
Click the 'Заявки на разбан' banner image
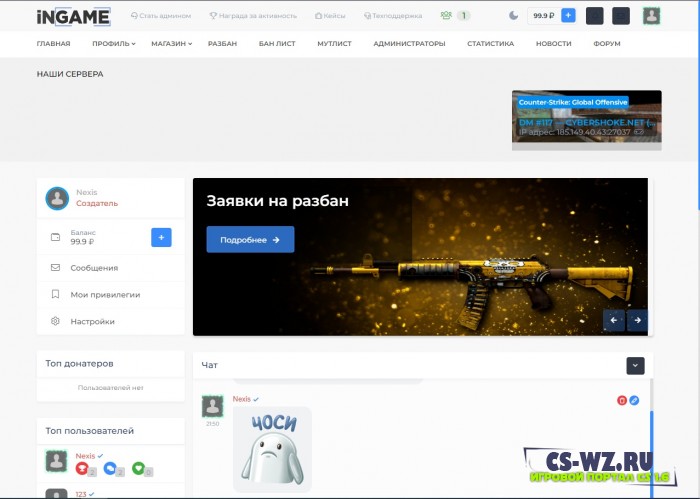[x=420, y=257]
